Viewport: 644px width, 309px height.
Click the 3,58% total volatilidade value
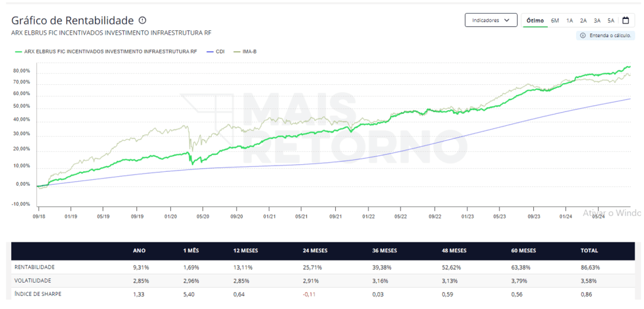[x=589, y=281]
